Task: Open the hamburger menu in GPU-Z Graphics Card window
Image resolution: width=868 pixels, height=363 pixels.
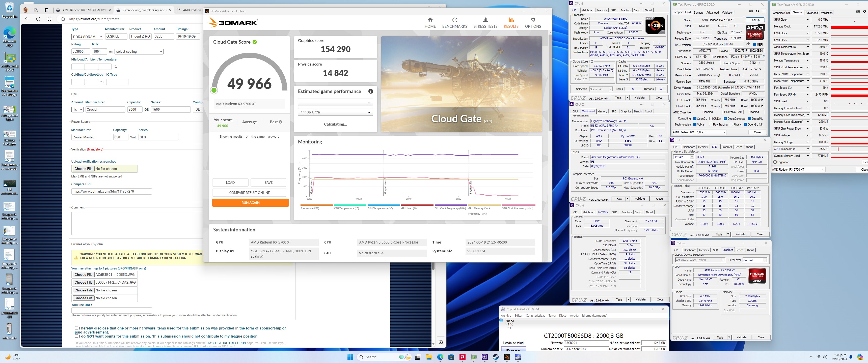Action: pos(764,11)
